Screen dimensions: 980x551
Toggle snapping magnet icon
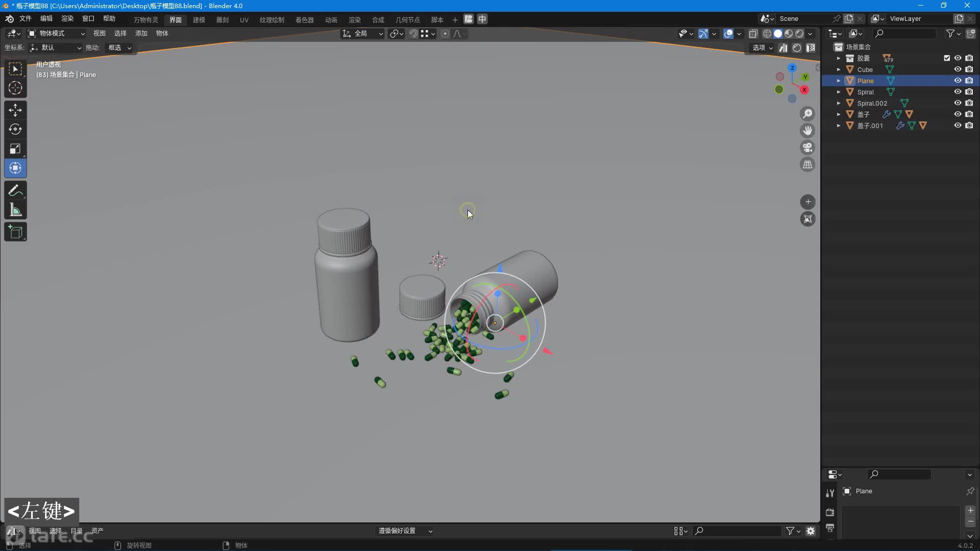(x=413, y=34)
